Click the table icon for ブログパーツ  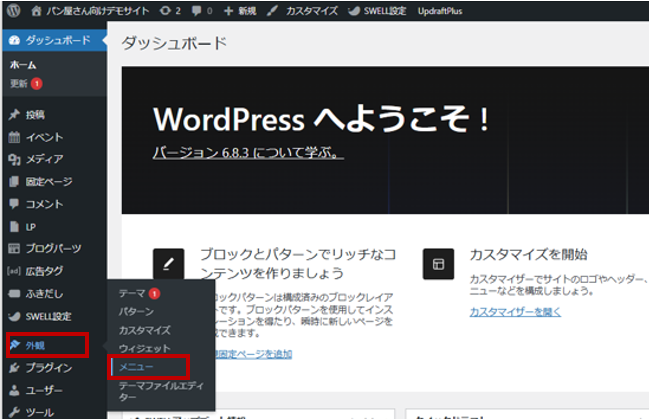coord(14,248)
